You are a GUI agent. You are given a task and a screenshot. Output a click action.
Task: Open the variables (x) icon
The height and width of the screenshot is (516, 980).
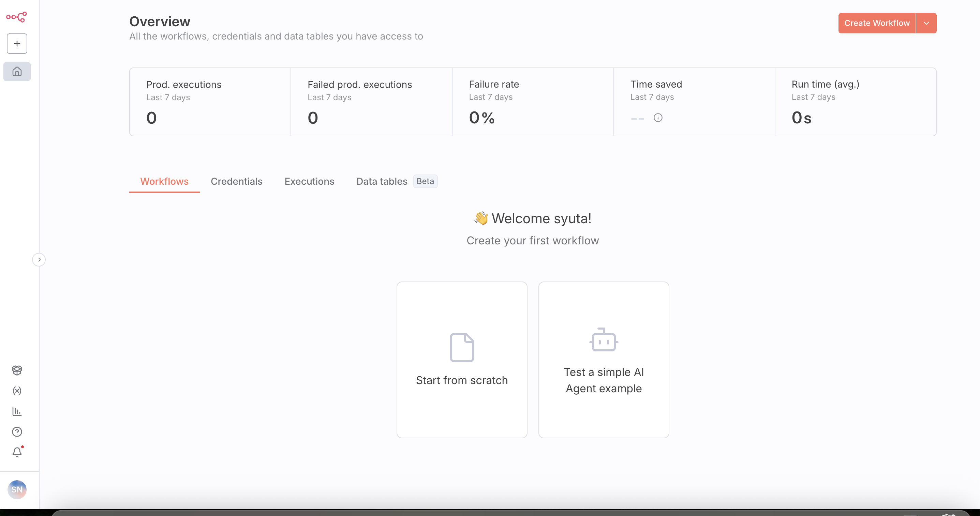click(17, 391)
